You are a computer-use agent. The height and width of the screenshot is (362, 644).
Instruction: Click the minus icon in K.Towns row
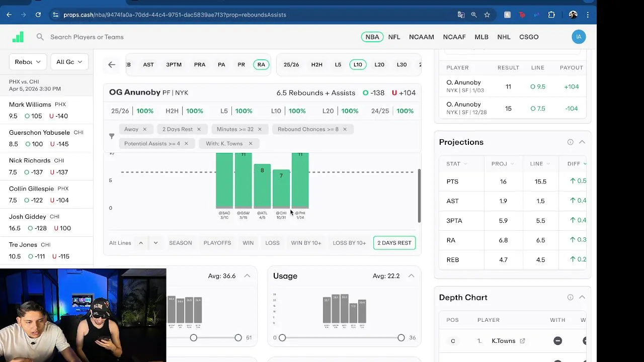pos(557,341)
